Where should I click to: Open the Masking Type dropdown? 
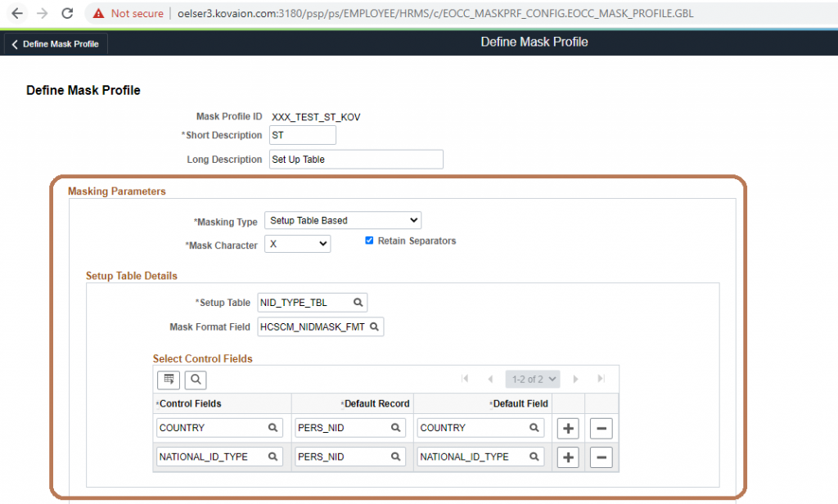pyautogui.click(x=343, y=220)
